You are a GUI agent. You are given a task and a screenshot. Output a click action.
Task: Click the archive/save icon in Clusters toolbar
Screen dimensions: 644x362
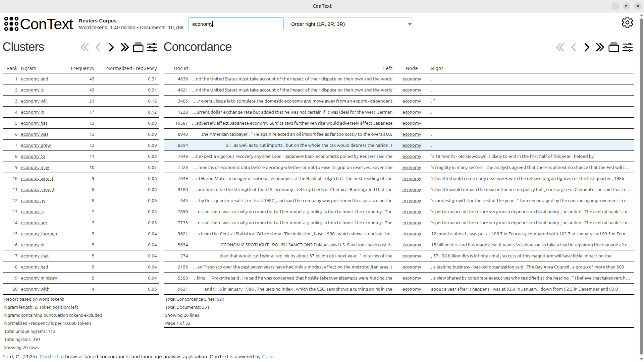pos(138,47)
